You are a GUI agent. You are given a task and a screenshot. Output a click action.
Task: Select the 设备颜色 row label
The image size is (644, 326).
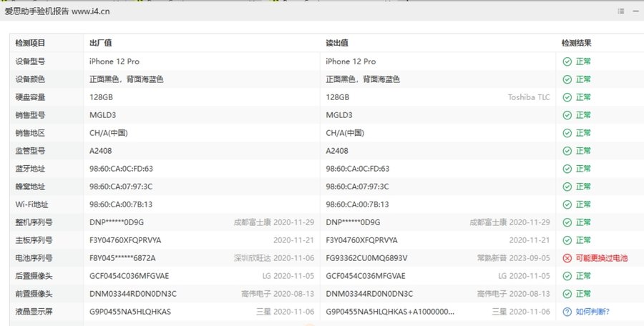point(30,79)
